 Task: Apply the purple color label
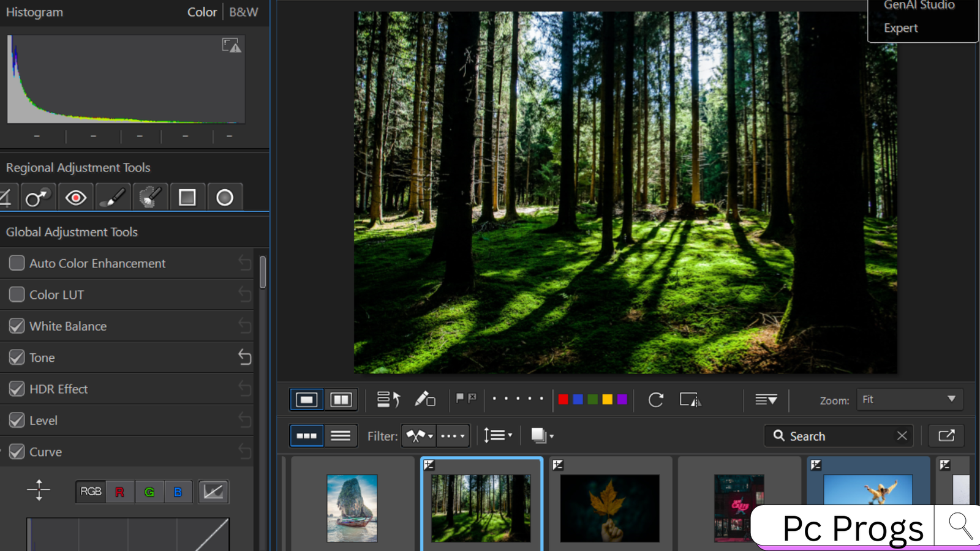pos(622,400)
